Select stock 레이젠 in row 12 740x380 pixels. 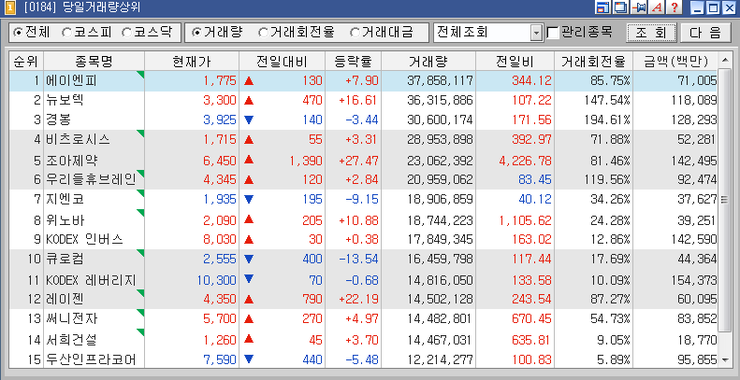[x=65, y=300]
